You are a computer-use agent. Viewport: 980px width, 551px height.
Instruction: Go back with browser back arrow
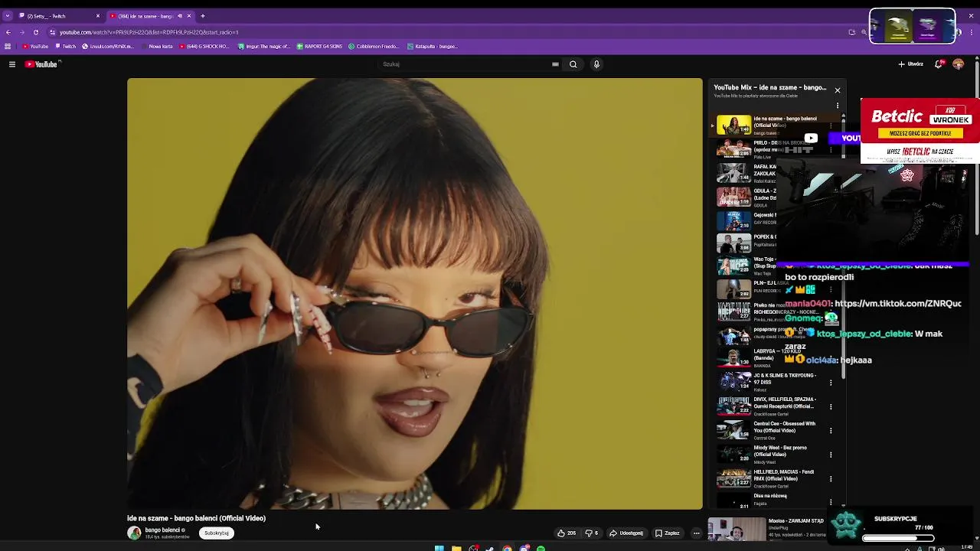click(8, 32)
